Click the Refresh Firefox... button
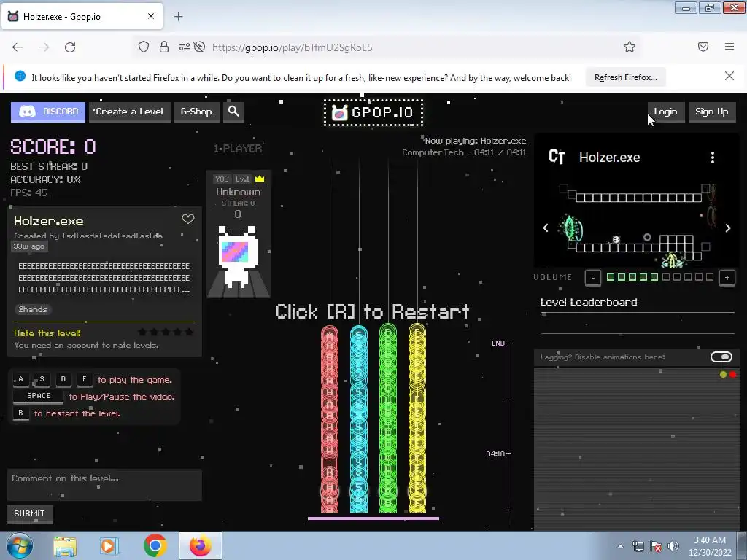Image resolution: width=747 pixels, height=560 pixels. pyautogui.click(x=625, y=77)
